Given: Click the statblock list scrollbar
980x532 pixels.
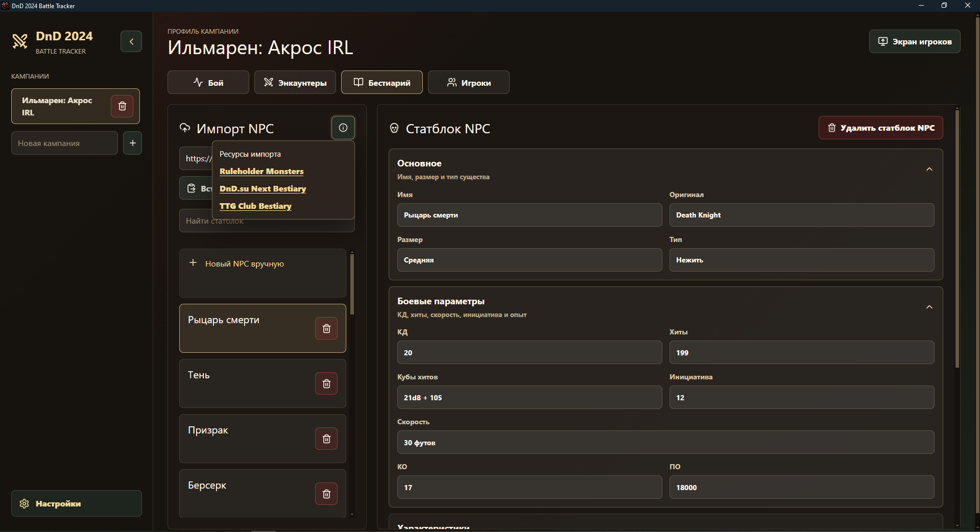Looking at the screenshot, I should coord(352,284).
